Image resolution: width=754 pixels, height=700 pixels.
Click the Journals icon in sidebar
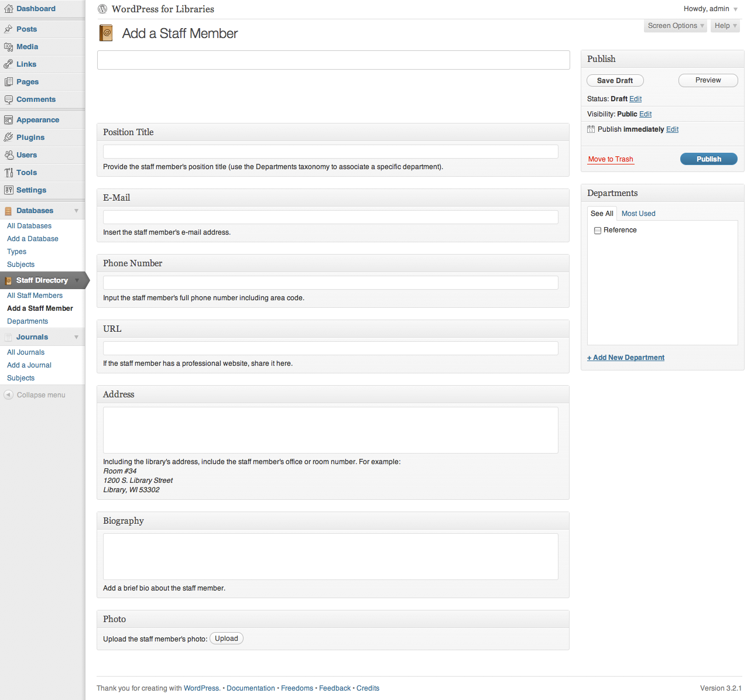pos(8,337)
